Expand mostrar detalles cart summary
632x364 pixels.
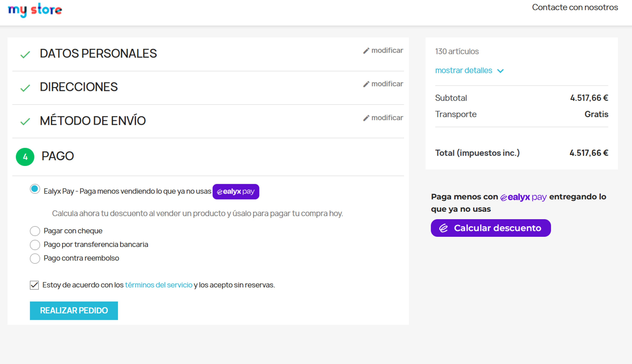pyautogui.click(x=464, y=71)
